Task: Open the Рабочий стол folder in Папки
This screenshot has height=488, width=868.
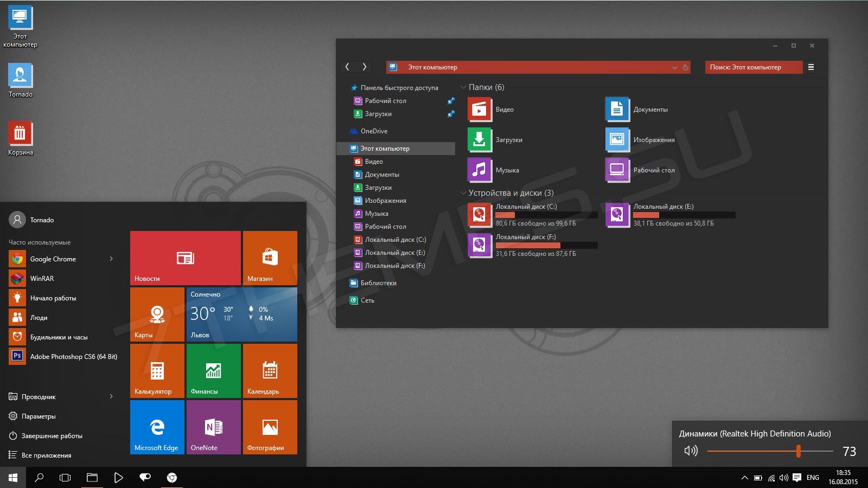Action: (x=617, y=170)
